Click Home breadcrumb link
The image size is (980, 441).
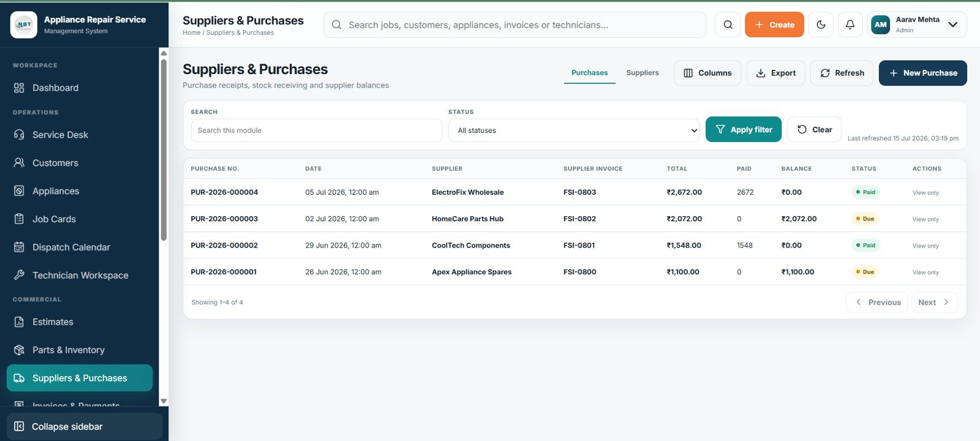191,32
